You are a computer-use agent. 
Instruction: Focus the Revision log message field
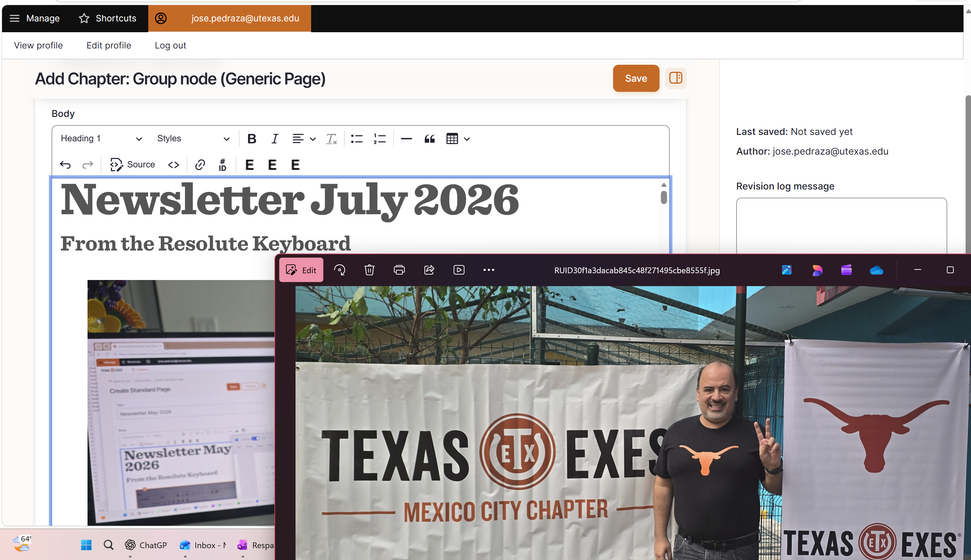point(841,226)
